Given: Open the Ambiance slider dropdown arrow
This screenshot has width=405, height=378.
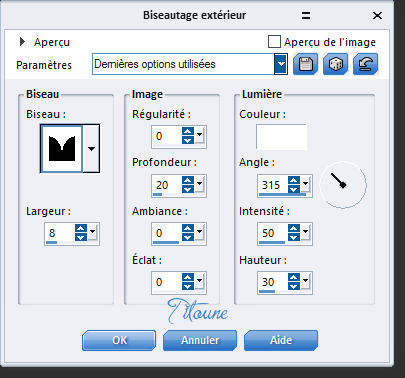Looking at the screenshot, I should pyautogui.click(x=200, y=232).
